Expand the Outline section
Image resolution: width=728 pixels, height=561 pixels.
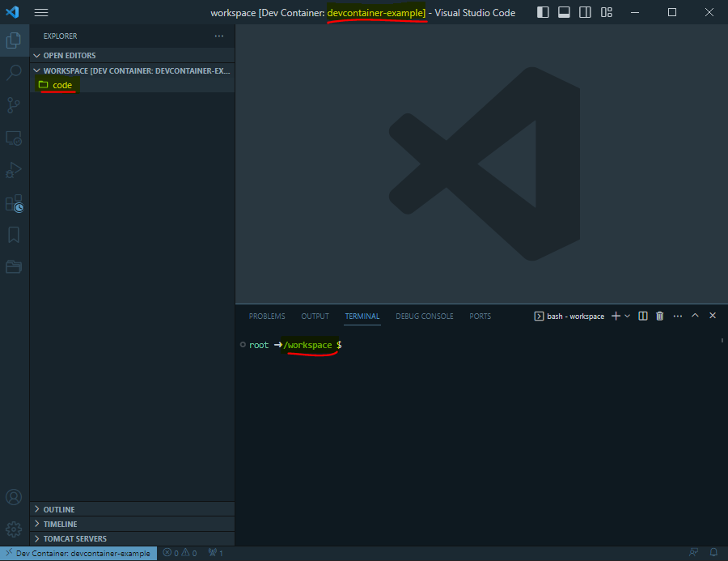pyautogui.click(x=133, y=509)
